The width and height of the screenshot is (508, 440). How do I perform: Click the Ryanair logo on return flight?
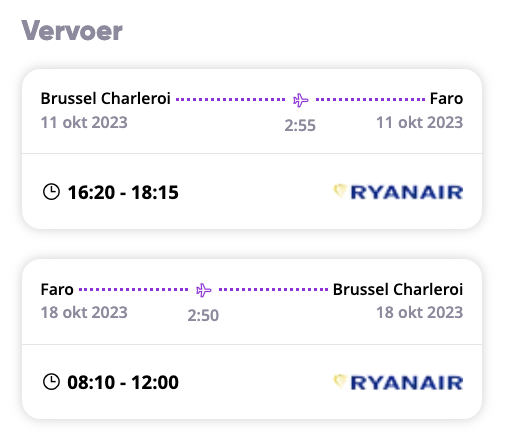(398, 382)
